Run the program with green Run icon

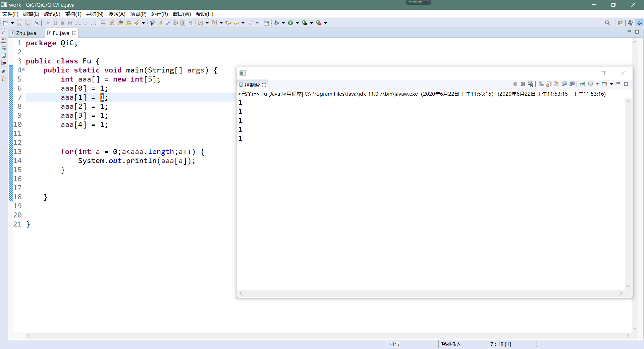pyautogui.click(x=290, y=23)
